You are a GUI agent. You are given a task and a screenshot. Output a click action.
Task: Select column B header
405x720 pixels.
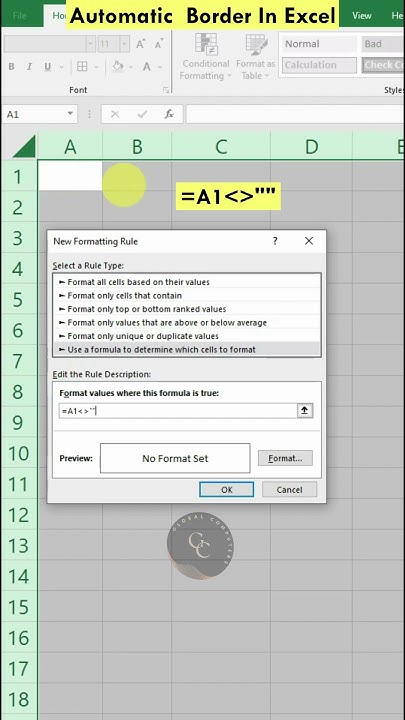coord(137,146)
